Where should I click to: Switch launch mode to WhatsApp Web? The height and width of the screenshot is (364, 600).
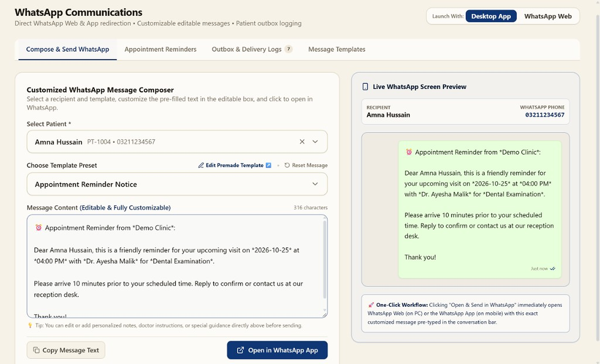[548, 16]
